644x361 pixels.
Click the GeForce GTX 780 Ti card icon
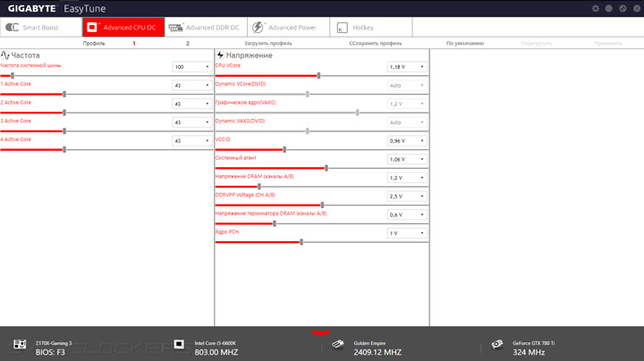click(497, 344)
